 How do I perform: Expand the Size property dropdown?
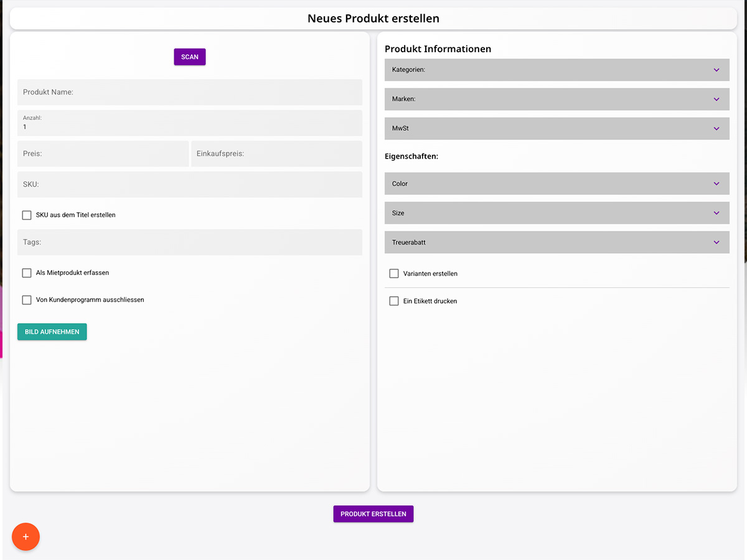tap(557, 213)
